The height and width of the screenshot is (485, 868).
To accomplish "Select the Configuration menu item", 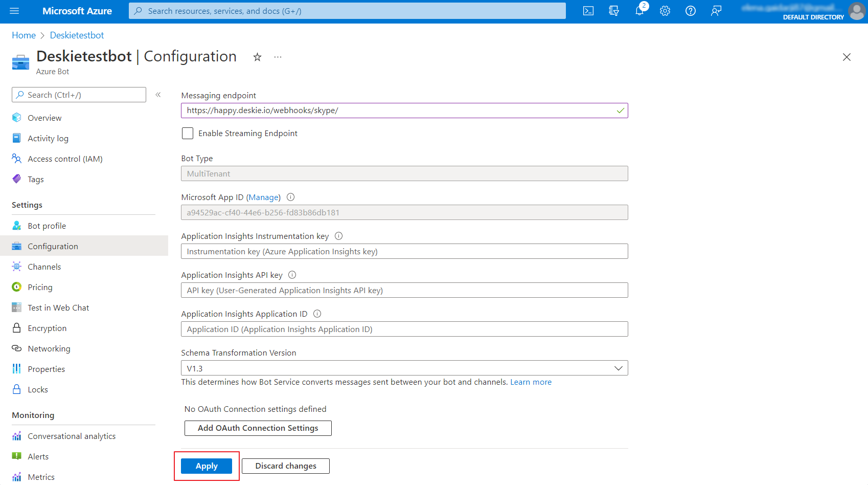I will 84,246.
